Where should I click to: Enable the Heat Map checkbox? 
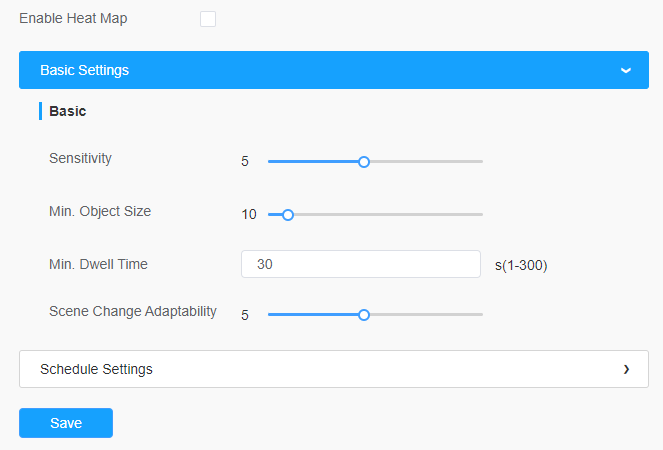(x=208, y=19)
